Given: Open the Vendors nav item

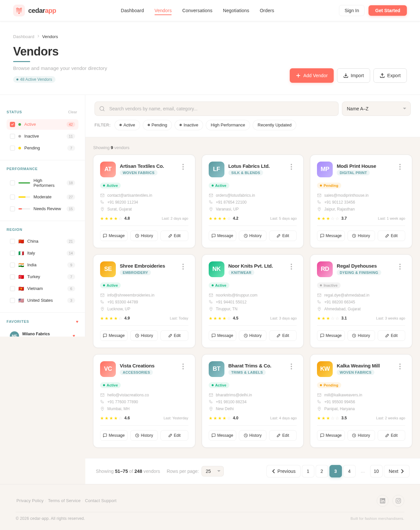Looking at the screenshot, I should point(163,11).
